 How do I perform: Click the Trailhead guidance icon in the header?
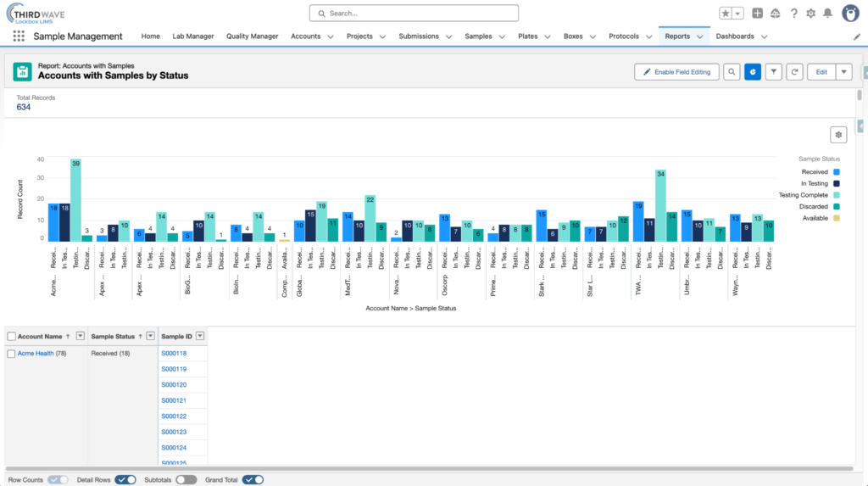(x=776, y=14)
